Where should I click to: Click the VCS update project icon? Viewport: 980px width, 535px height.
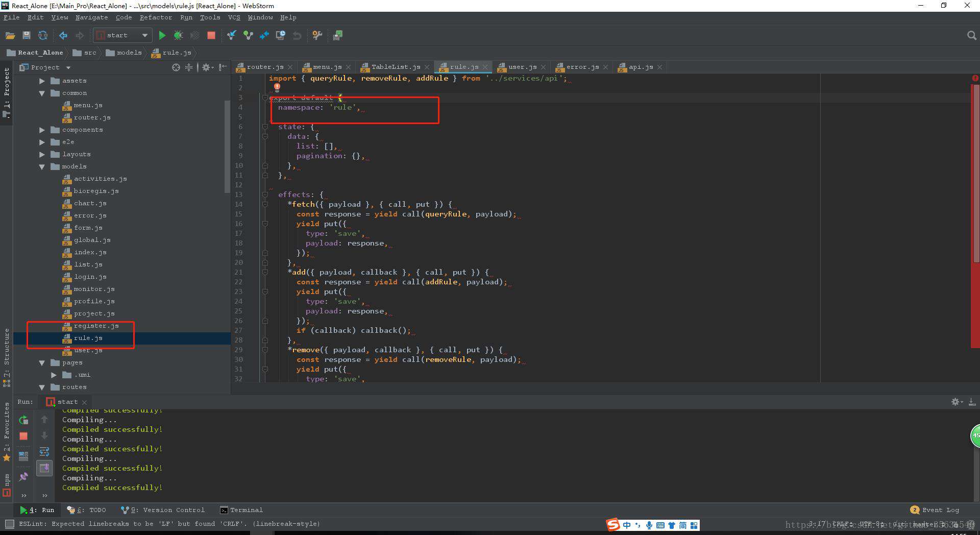(232, 35)
